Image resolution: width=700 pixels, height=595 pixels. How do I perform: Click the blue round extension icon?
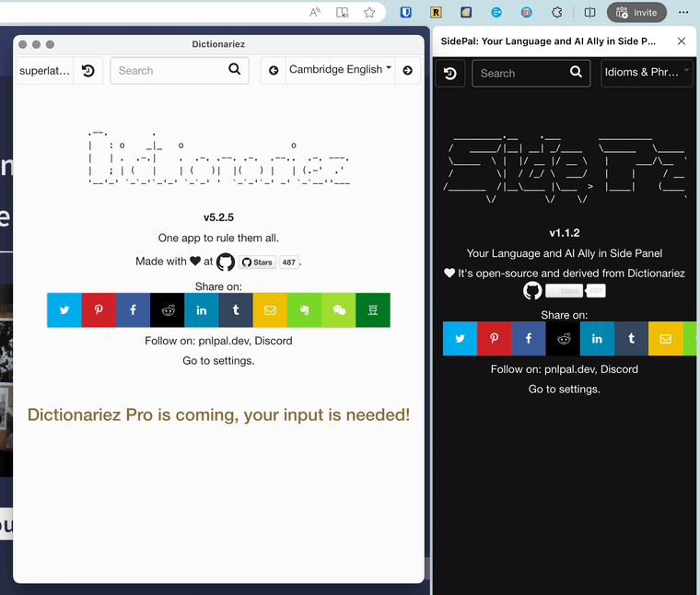click(x=496, y=13)
